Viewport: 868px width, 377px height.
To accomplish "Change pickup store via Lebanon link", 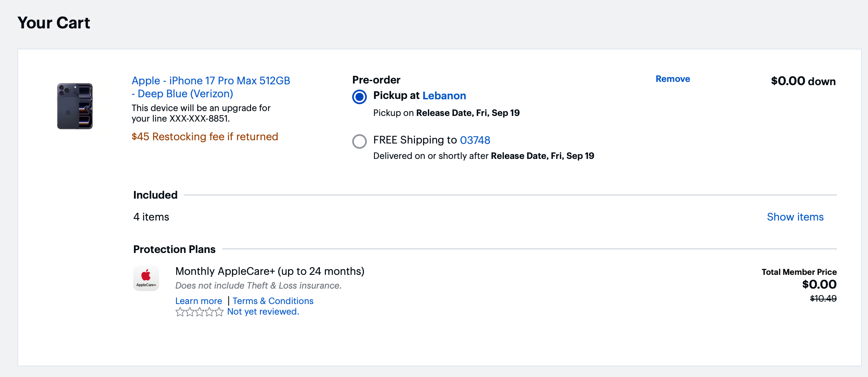I will tap(444, 96).
